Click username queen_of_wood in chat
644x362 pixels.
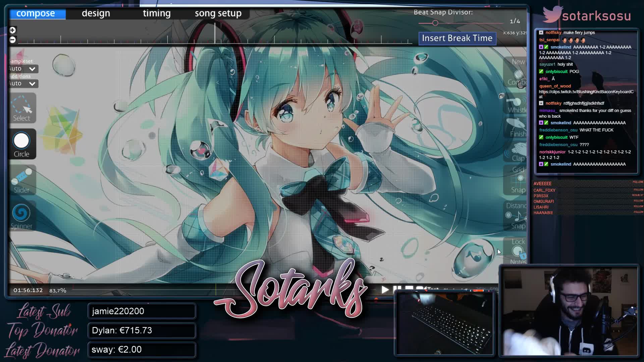(555, 86)
